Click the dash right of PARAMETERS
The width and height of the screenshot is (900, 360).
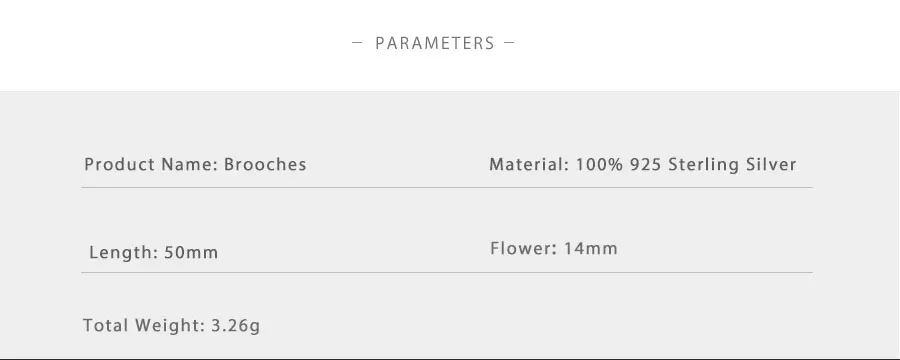[509, 43]
